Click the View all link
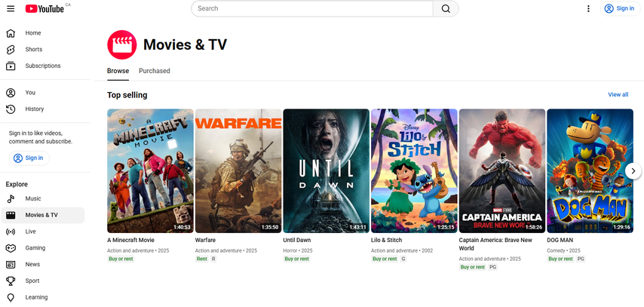The height and width of the screenshot is (307, 644). click(618, 94)
